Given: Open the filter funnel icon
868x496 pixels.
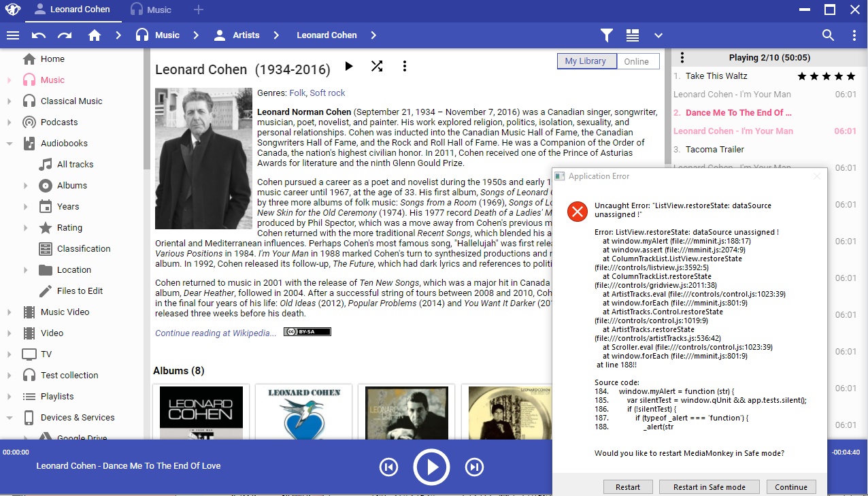Looking at the screenshot, I should (607, 35).
